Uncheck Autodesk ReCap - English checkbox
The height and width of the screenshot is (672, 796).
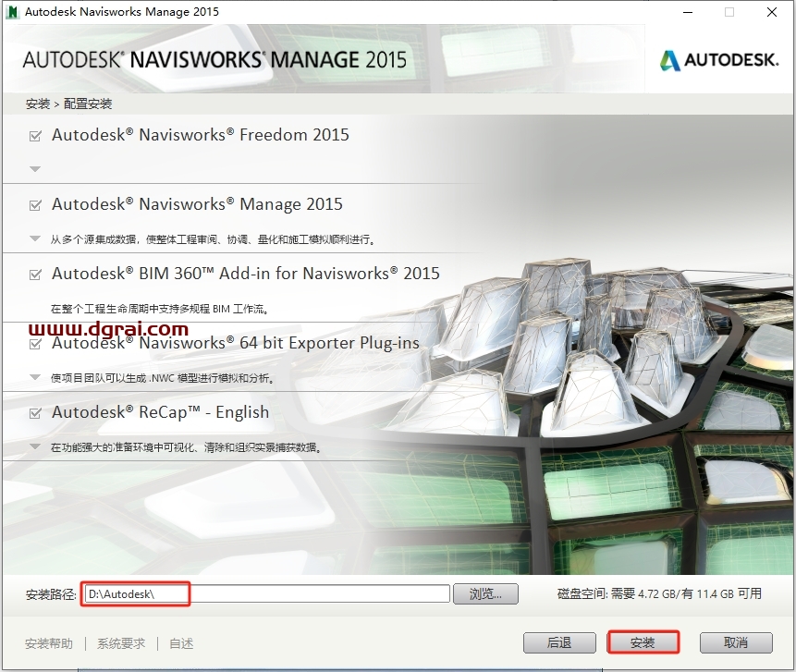coord(35,413)
